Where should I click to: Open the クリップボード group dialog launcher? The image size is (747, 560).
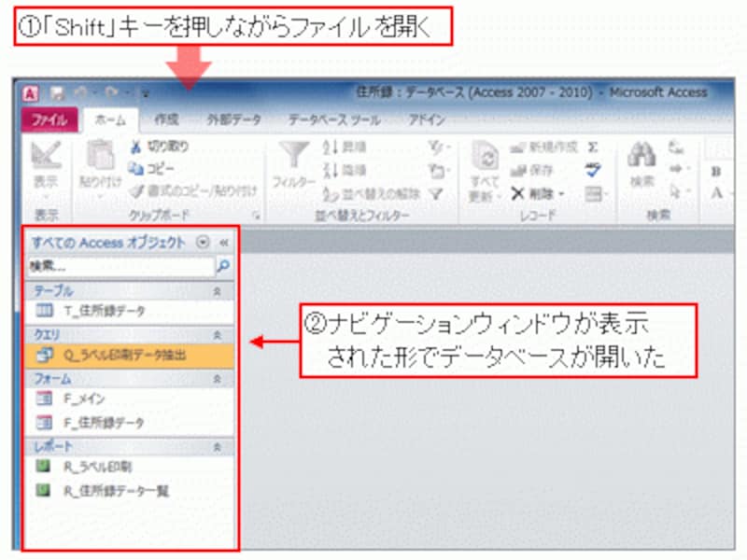256,217
